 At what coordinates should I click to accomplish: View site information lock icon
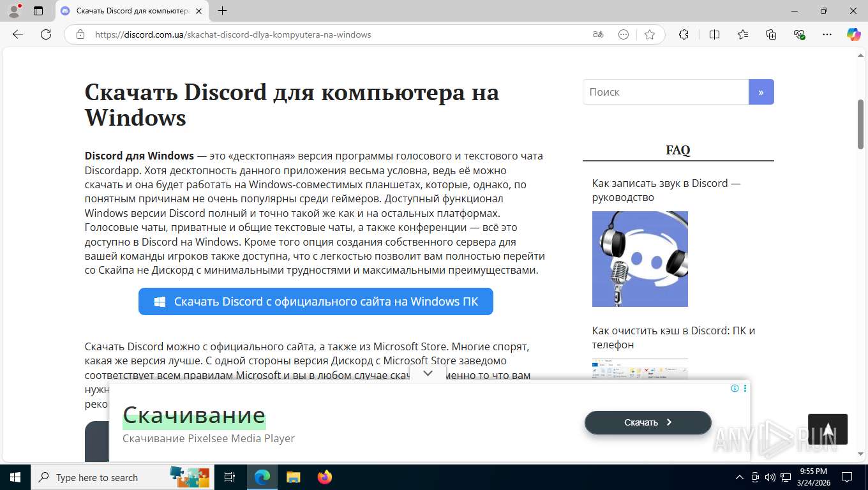point(80,34)
